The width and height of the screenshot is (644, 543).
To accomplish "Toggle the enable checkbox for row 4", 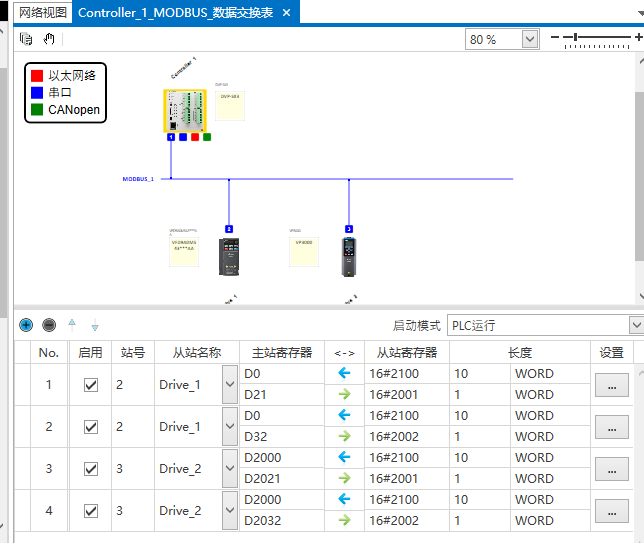I will coord(91,511).
